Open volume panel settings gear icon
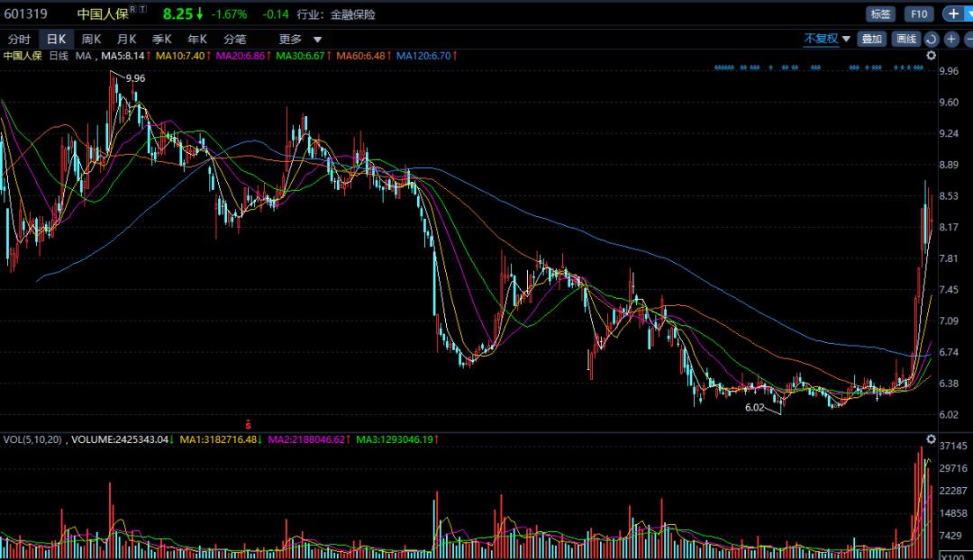Screen dimensions: 973x560 click(932, 439)
